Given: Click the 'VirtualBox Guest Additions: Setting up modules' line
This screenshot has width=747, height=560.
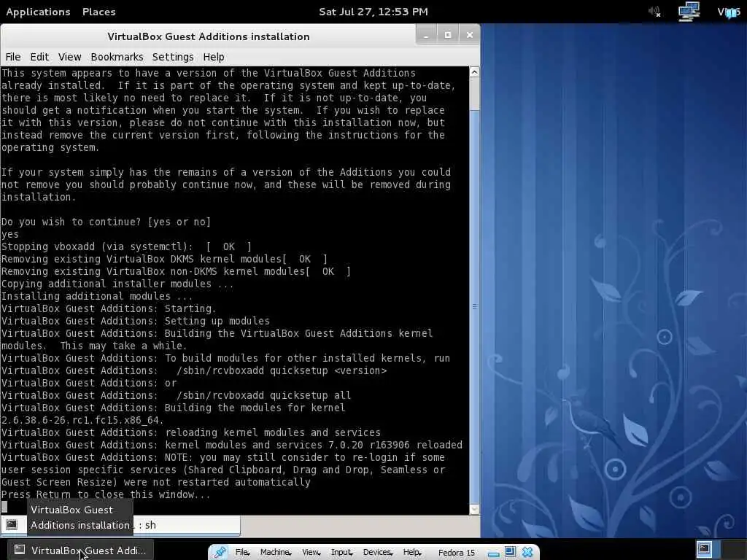Looking at the screenshot, I should pyautogui.click(x=136, y=321).
